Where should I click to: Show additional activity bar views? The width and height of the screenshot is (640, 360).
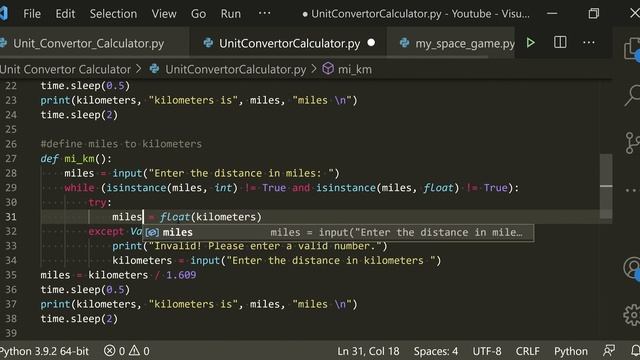632,190
